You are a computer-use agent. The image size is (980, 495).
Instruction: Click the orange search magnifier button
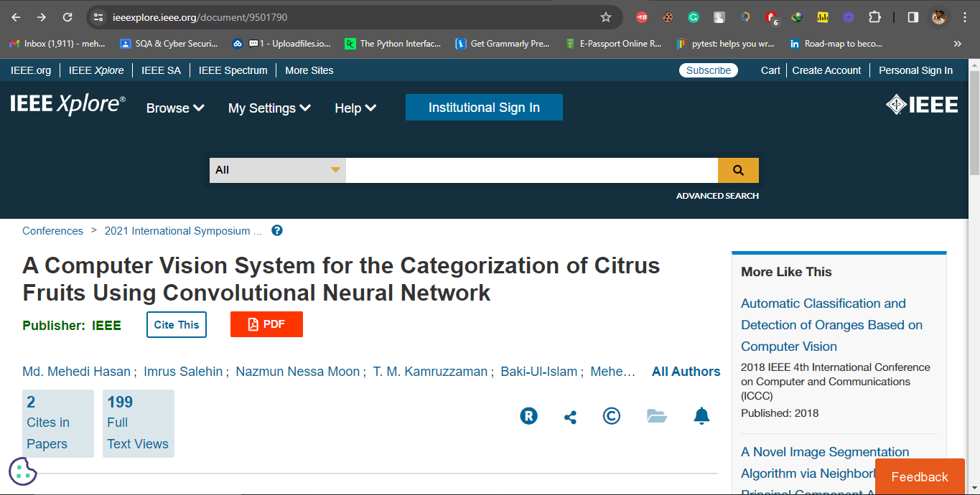pos(738,170)
